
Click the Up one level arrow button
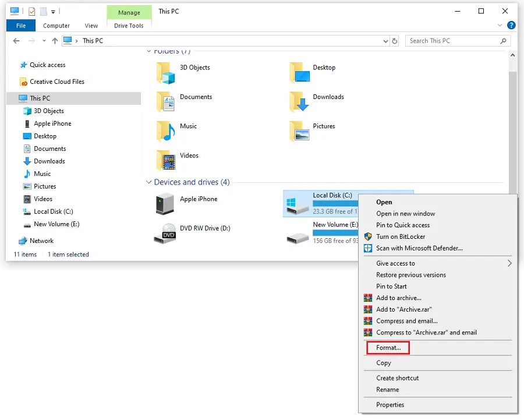click(x=55, y=41)
